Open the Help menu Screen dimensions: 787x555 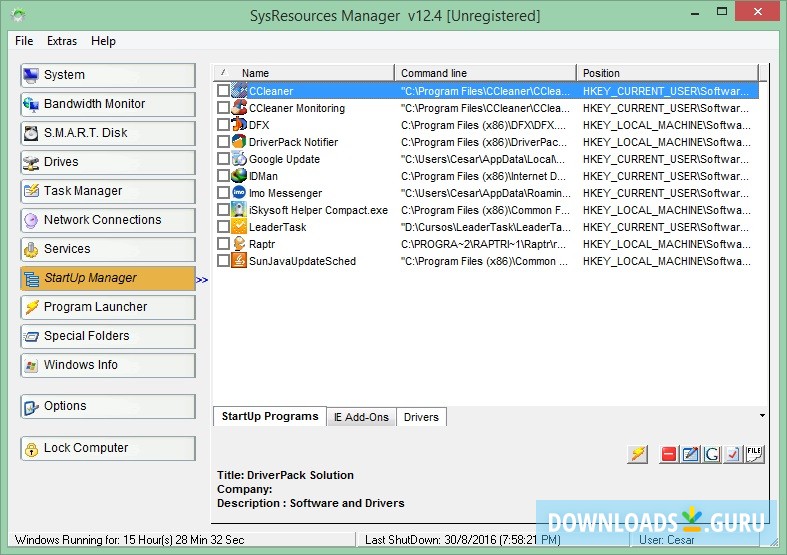[x=103, y=41]
